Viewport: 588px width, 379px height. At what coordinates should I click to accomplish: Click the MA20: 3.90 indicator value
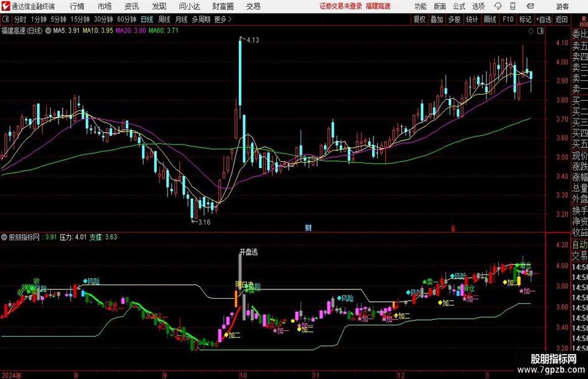point(131,30)
